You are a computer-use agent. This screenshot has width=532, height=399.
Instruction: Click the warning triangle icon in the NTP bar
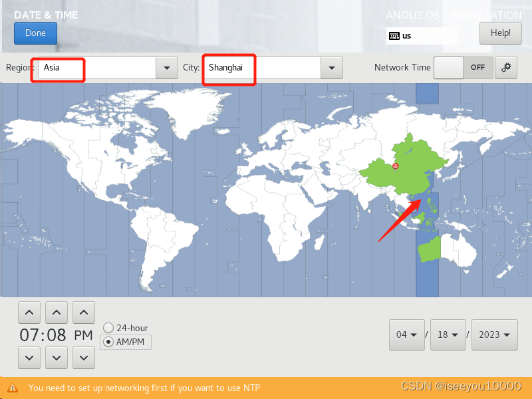(13, 388)
